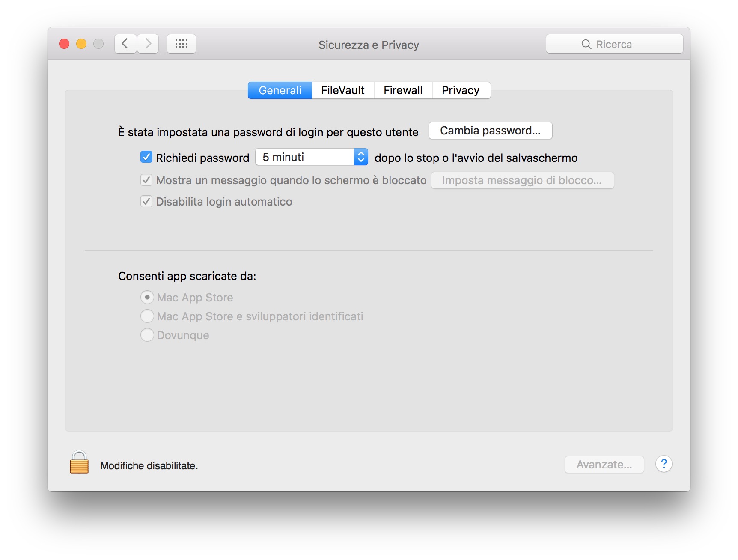Toggle the Richiedi password checkbox
The width and height of the screenshot is (738, 560).
pyautogui.click(x=146, y=157)
